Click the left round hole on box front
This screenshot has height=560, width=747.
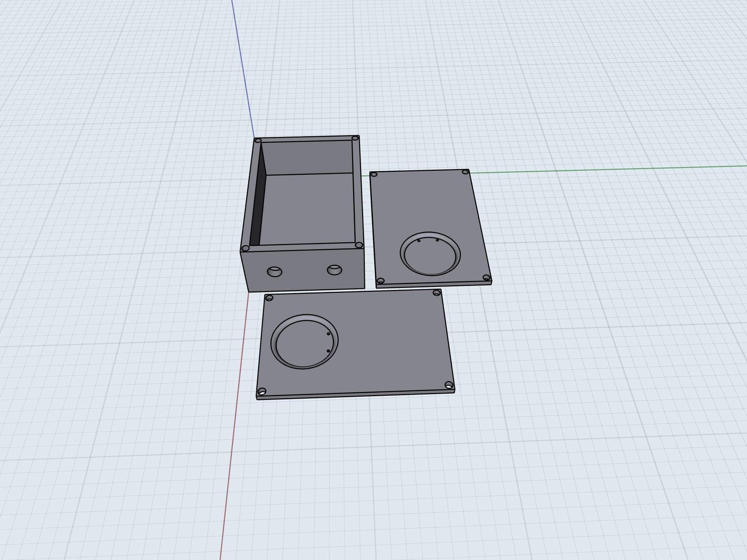275,271
